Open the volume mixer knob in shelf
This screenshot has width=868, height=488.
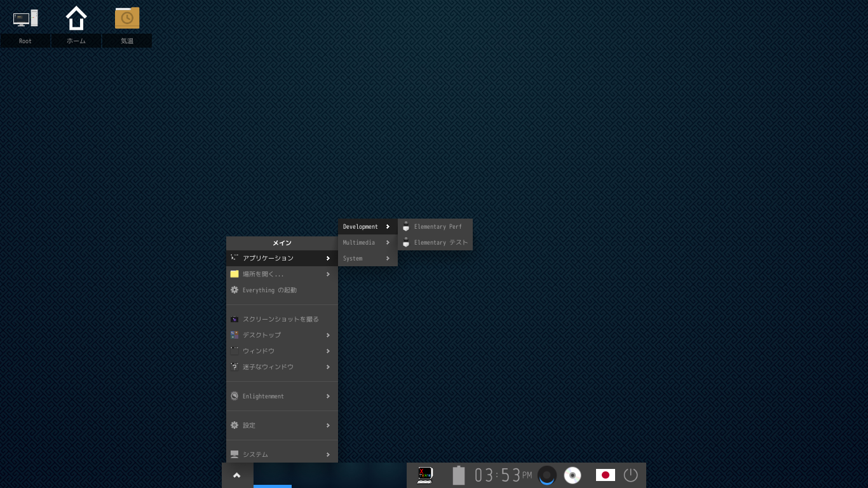[546, 475]
